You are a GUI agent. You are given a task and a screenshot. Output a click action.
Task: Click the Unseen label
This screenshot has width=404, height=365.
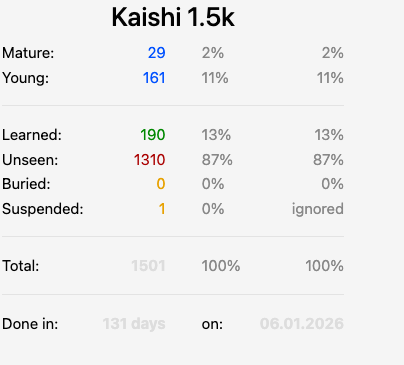tap(30, 160)
